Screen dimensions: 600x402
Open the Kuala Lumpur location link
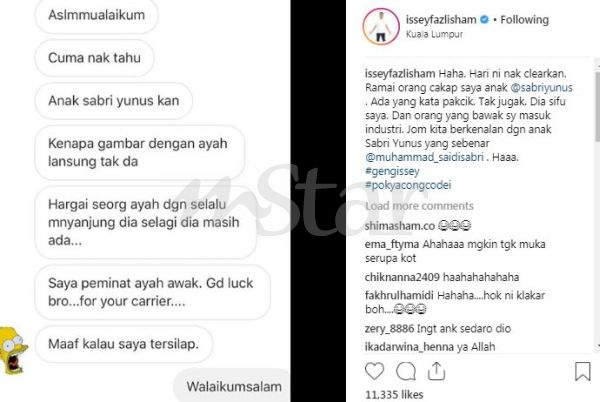(x=434, y=34)
